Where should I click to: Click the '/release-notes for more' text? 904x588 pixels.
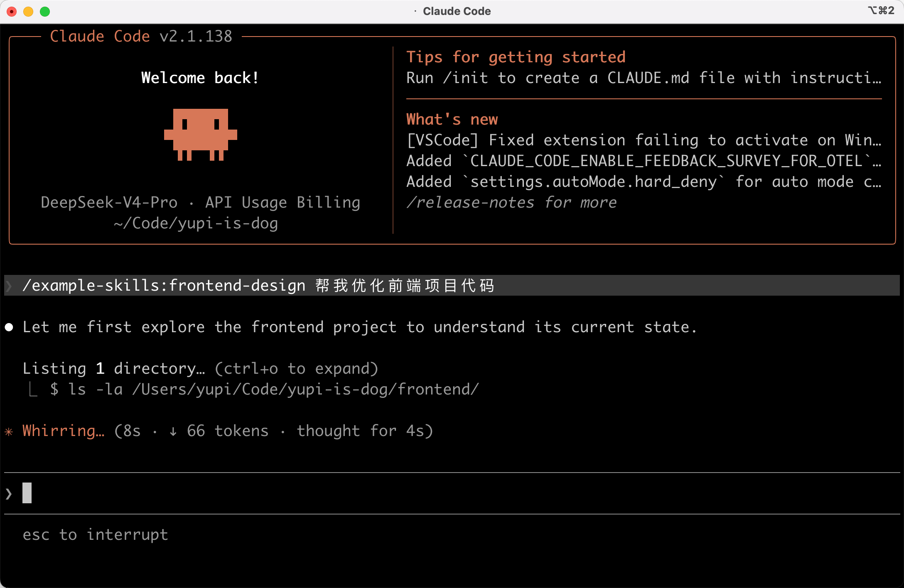point(511,203)
